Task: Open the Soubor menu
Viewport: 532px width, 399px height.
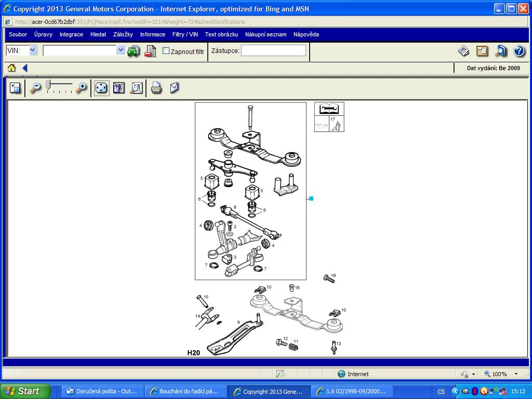Action: (x=18, y=34)
